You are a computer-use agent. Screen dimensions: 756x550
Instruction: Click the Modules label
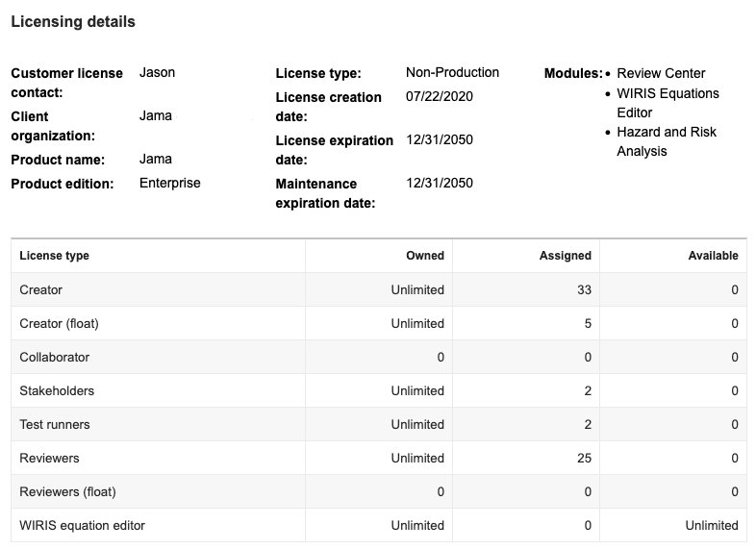tap(573, 73)
